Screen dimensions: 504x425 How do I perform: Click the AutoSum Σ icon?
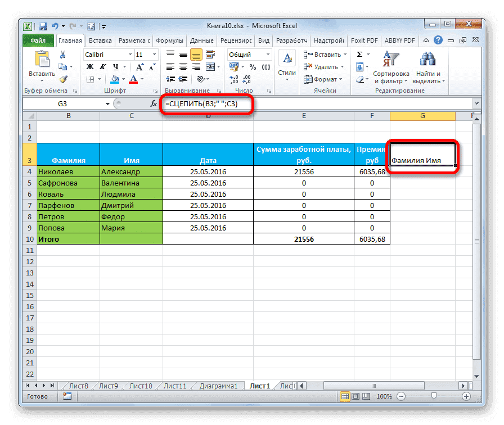pyautogui.click(x=359, y=53)
